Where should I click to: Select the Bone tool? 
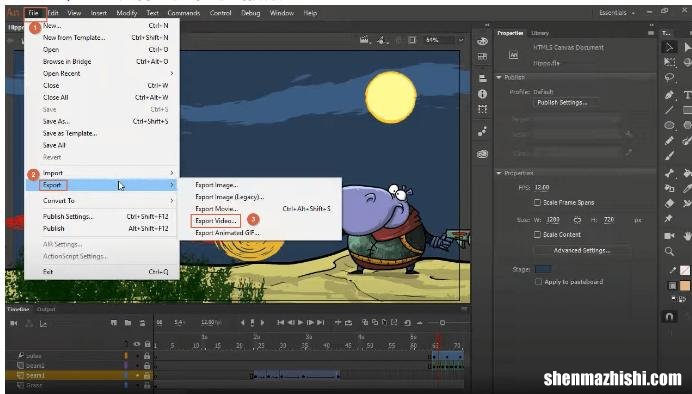(x=669, y=173)
